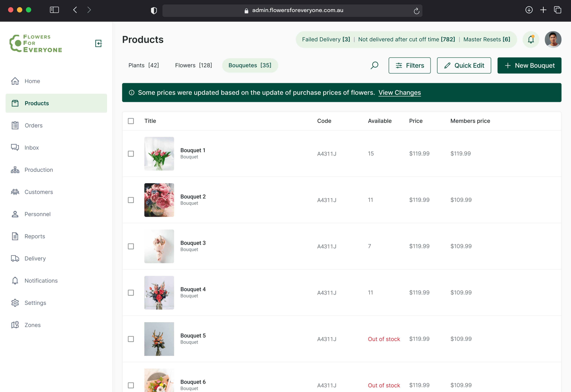
Task: Open Bouquet 2 thumbnail image
Action: pyautogui.click(x=159, y=200)
